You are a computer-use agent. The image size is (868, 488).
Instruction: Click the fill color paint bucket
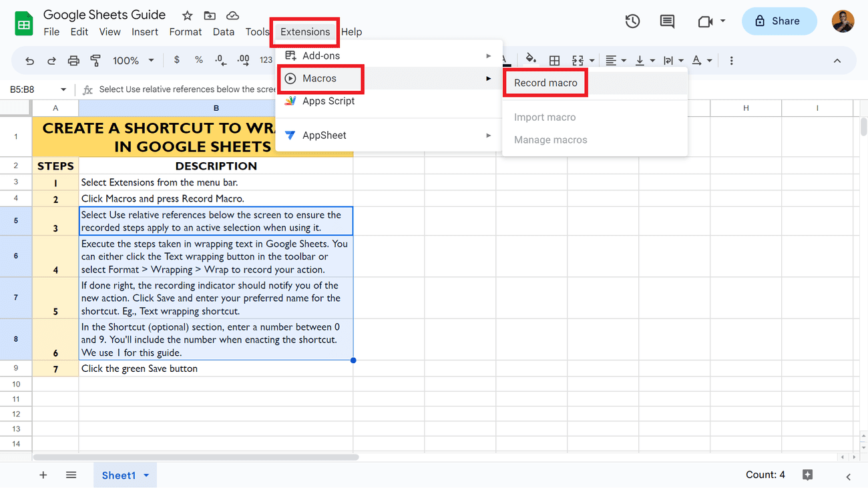(531, 59)
